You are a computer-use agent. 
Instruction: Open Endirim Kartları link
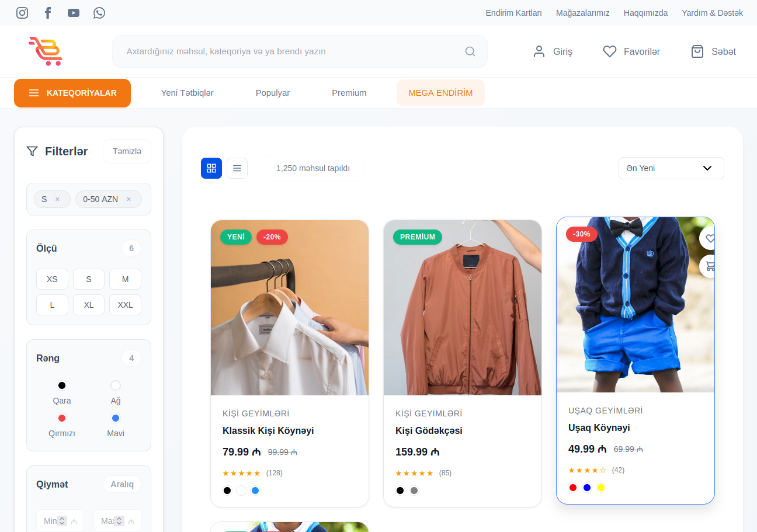[514, 13]
